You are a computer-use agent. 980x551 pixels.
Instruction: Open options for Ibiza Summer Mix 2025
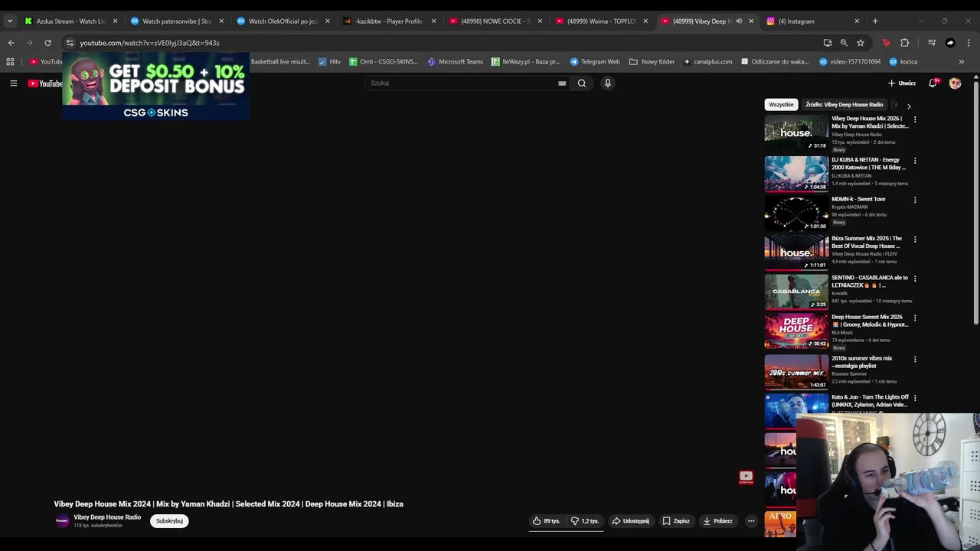(x=915, y=239)
